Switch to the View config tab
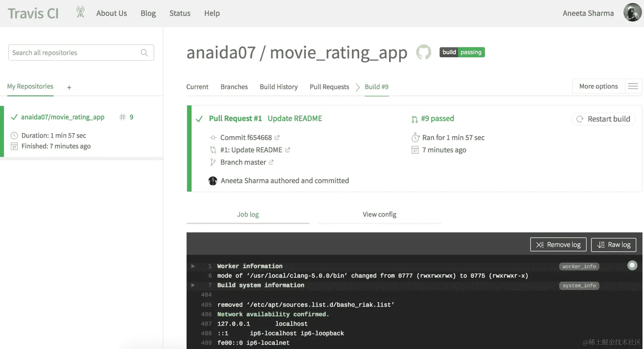 point(379,215)
